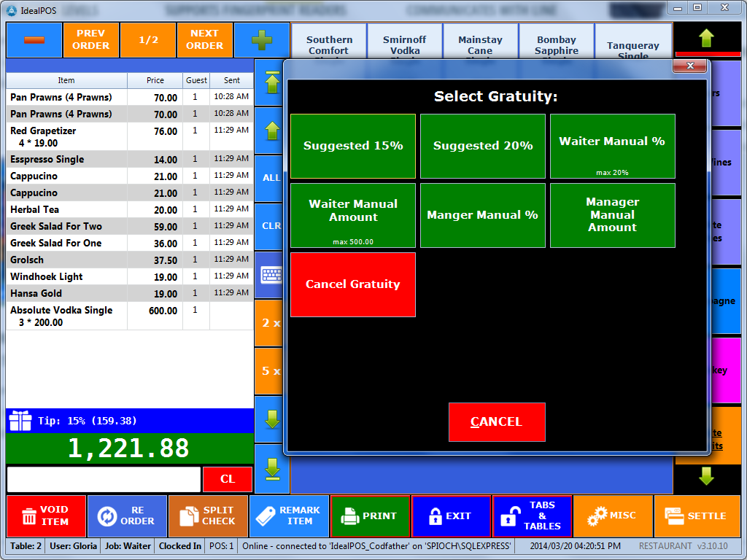Go to Next Order

(x=204, y=40)
